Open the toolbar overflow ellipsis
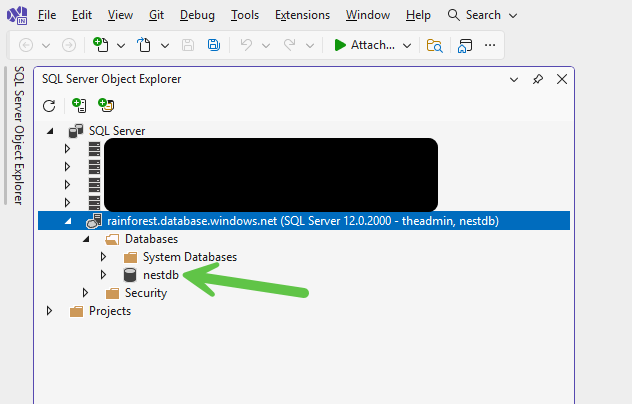The image size is (632, 404). click(x=490, y=45)
